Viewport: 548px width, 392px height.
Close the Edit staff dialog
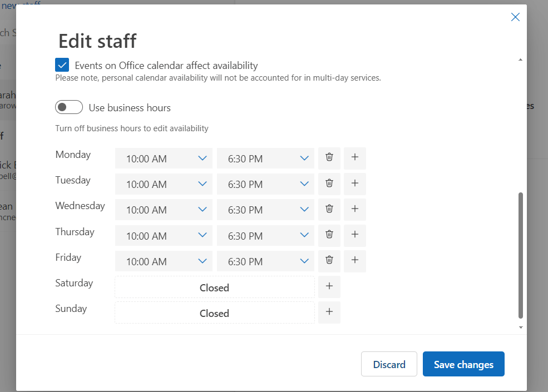coord(515,17)
